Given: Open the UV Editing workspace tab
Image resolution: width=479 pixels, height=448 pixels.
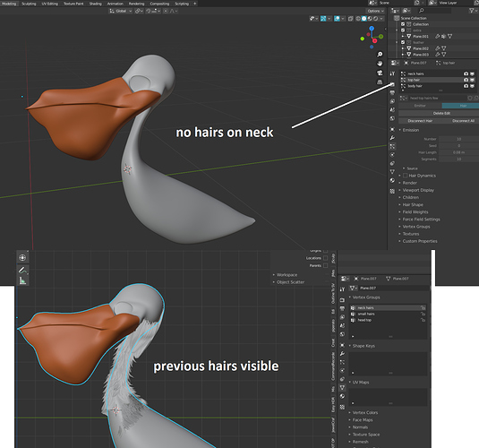Looking at the screenshot, I should click(50, 4).
